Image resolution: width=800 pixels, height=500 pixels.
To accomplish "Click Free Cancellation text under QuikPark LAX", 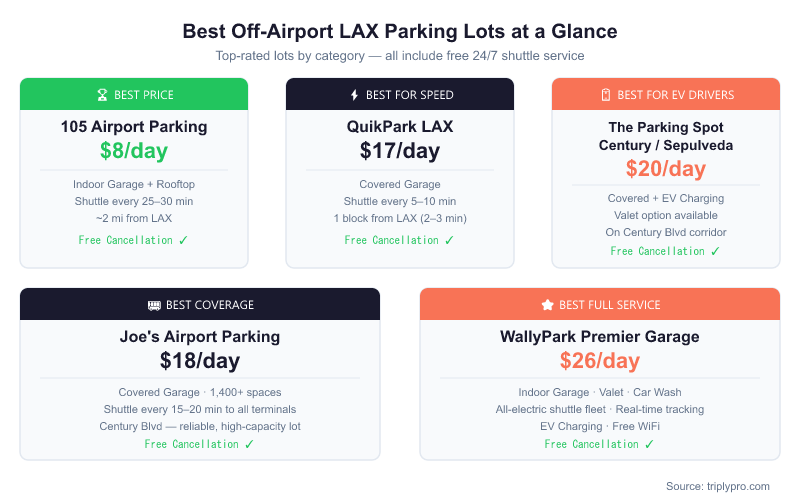I will (x=391, y=240).
